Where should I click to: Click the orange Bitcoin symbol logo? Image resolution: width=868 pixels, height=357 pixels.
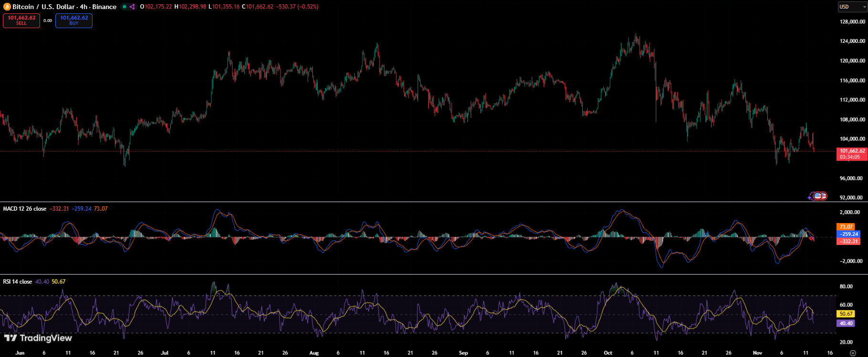7,7
